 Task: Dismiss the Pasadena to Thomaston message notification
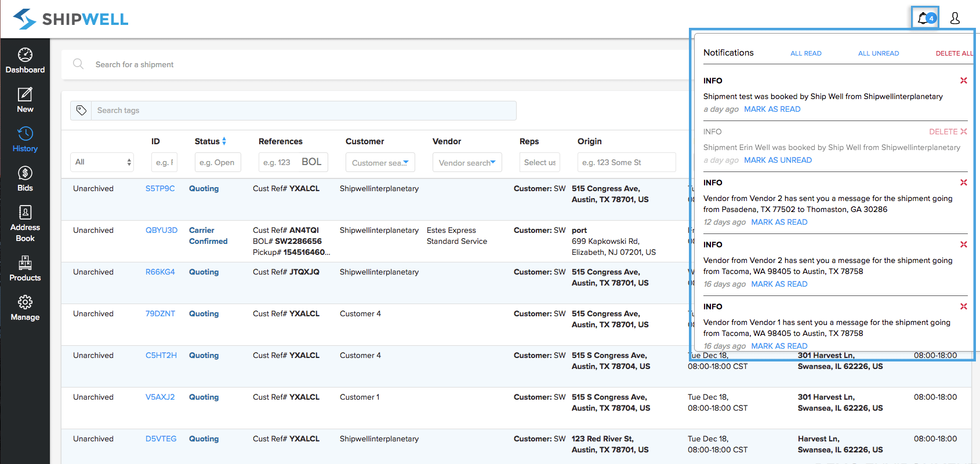coord(963,182)
